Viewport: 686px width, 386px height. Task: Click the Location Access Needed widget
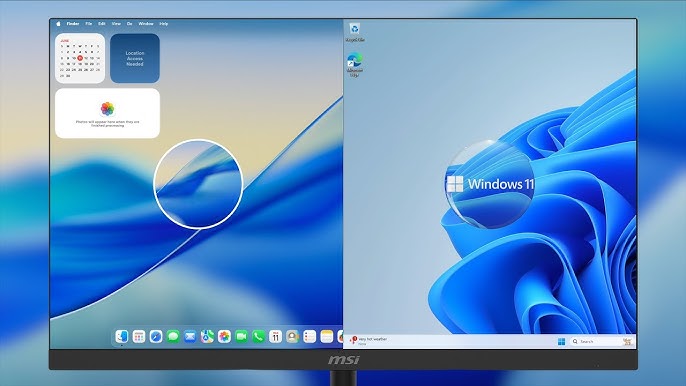(x=135, y=58)
